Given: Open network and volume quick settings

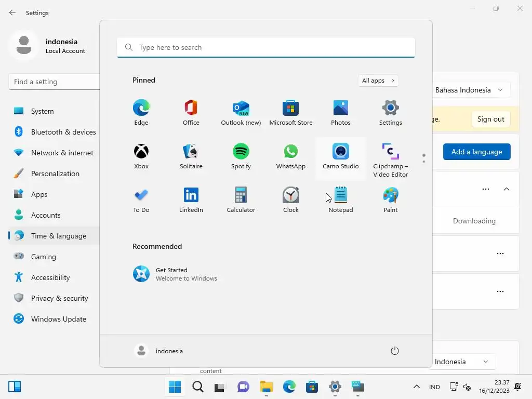Looking at the screenshot, I should coord(460,387).
